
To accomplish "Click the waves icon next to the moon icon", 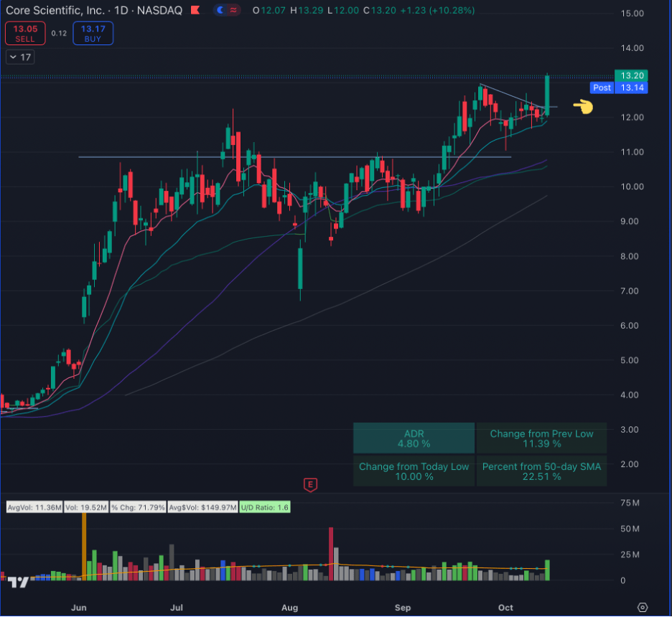I will (x=233, y=9).
